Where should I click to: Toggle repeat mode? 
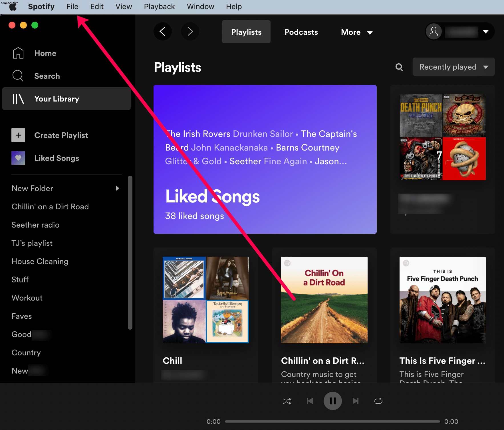coord(378,401)
